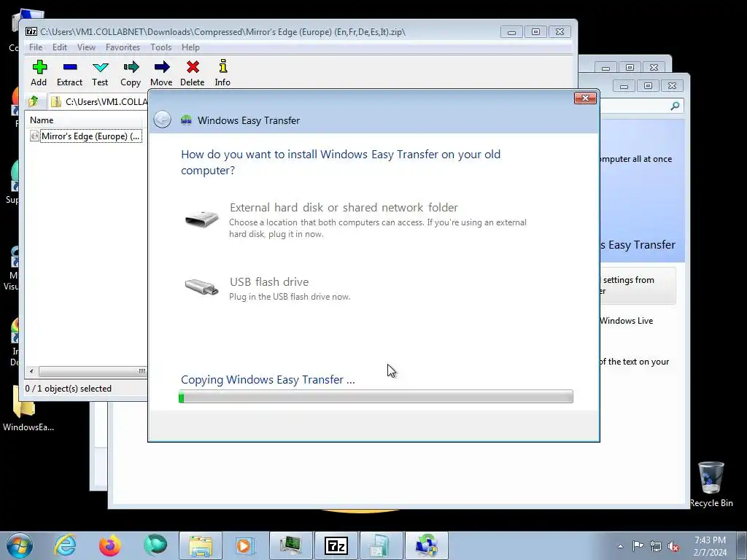
Task: Click the copying progress bar
Action: (376, 396)
